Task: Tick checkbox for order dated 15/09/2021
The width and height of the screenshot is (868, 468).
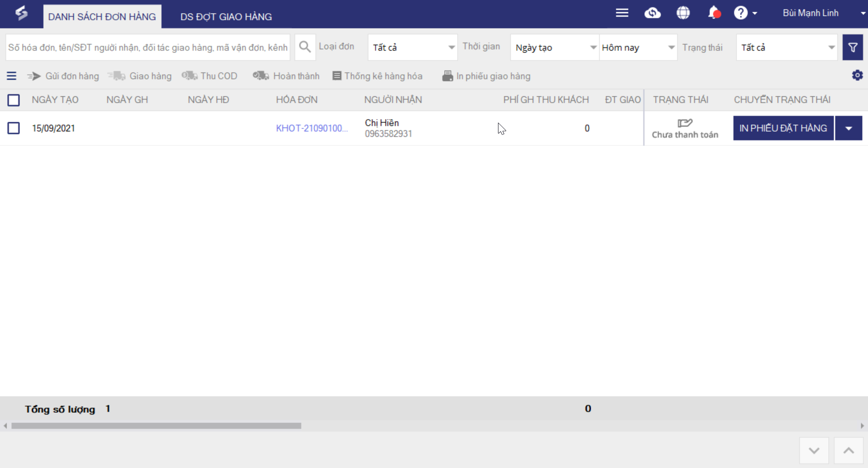Action: (14, 128)
